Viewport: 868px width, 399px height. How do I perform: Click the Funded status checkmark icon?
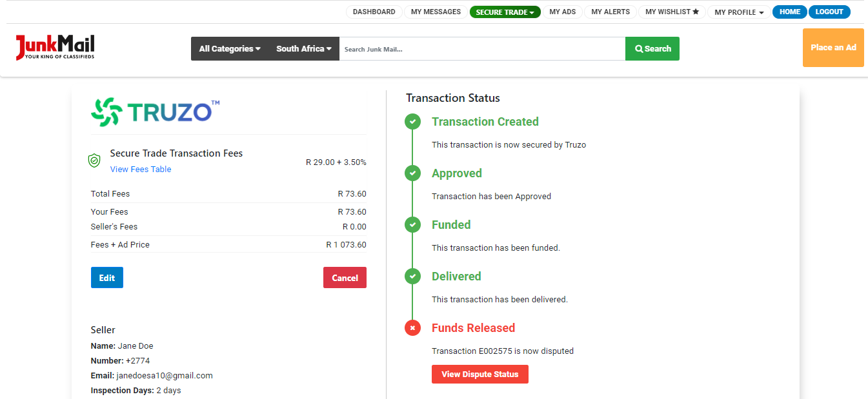click(412, 224)
